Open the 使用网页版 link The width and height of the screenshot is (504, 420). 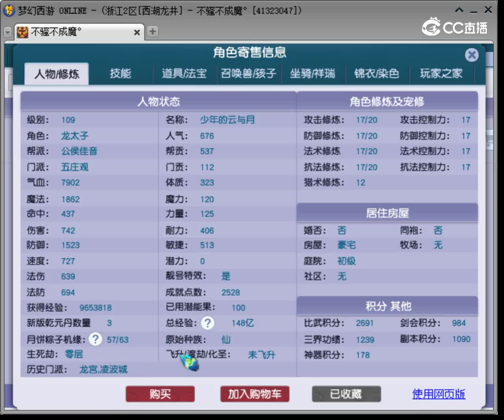(439, 394)
